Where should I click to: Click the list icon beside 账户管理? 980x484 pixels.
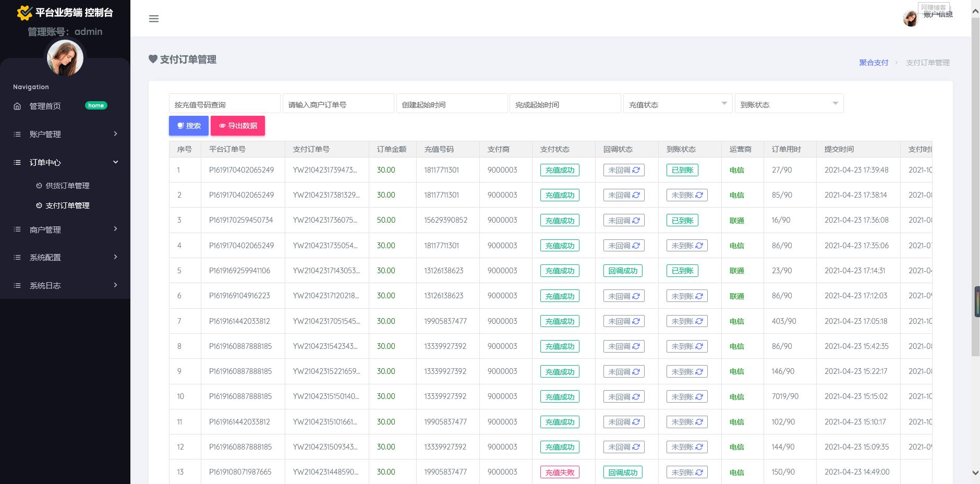pyautogui.click(x=17, y=134)
